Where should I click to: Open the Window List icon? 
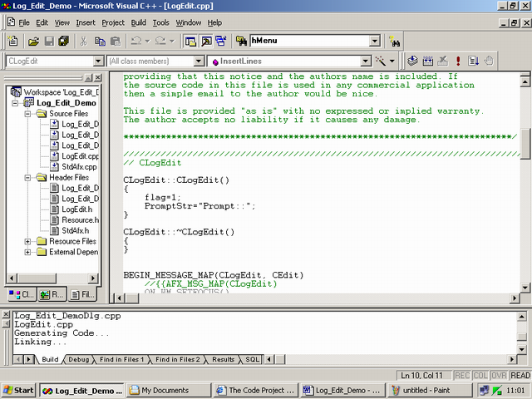(221, 42)
